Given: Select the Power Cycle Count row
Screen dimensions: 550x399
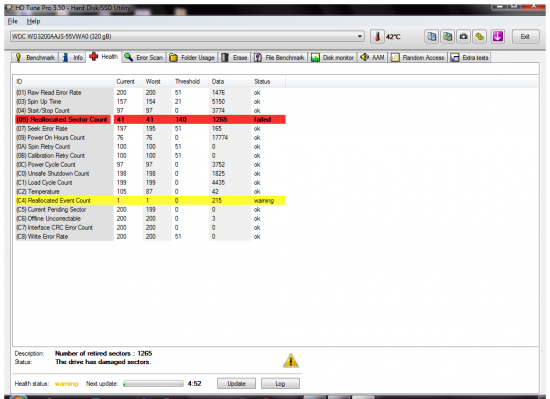Looking at the screenshot, I should pyautogui.click(x=150, y=164).
